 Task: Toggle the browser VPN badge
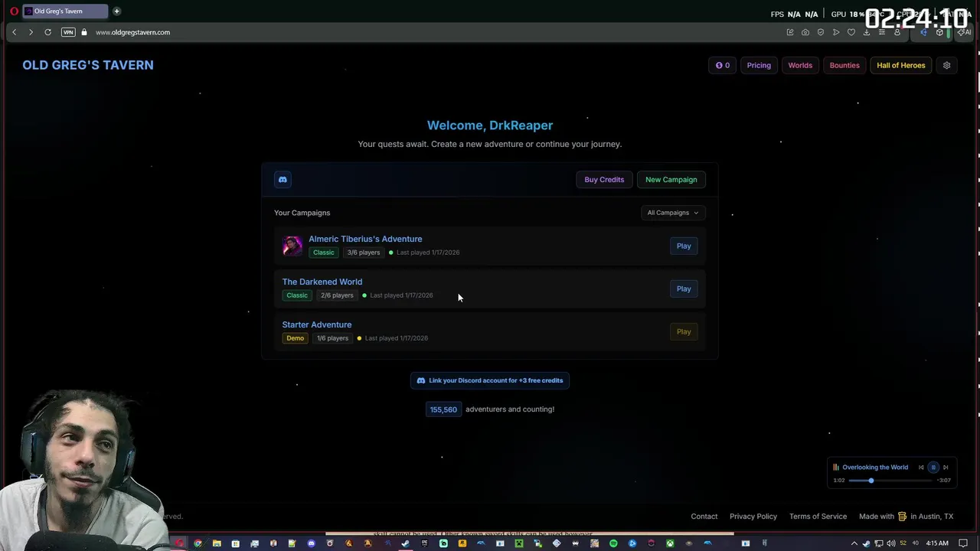68,32
